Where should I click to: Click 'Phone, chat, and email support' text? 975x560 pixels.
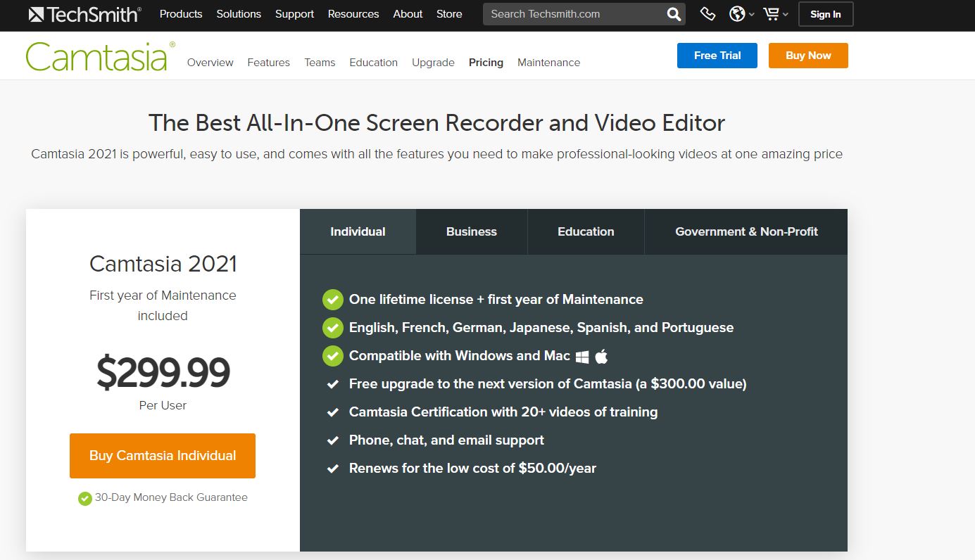[x=446, y=440]
